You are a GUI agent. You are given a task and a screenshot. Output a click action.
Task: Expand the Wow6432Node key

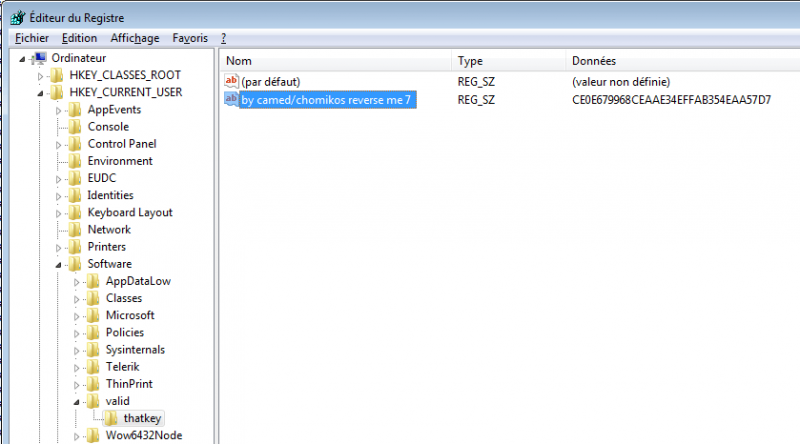tap(77, 437)
